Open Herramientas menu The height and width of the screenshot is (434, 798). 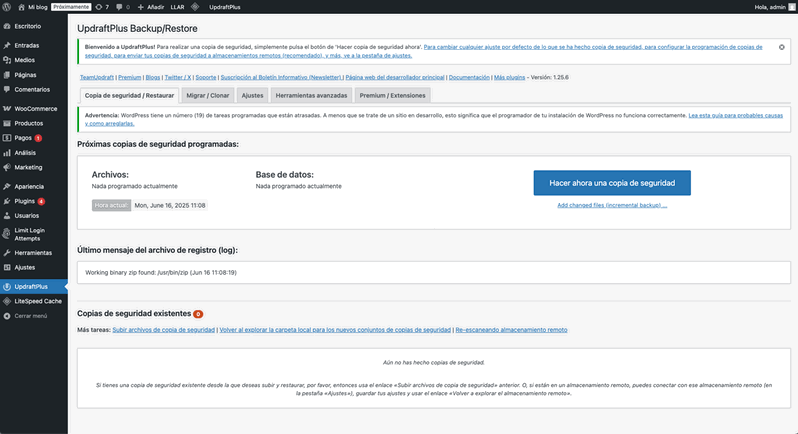click(34, 253)
